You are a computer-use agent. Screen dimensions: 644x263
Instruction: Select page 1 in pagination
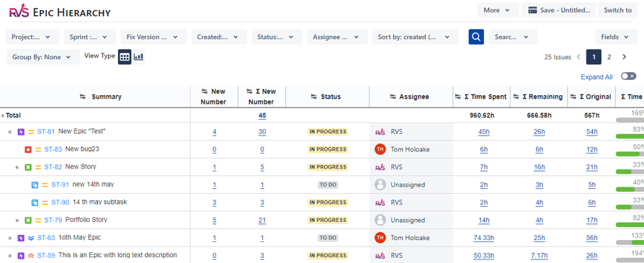(594, 57)
